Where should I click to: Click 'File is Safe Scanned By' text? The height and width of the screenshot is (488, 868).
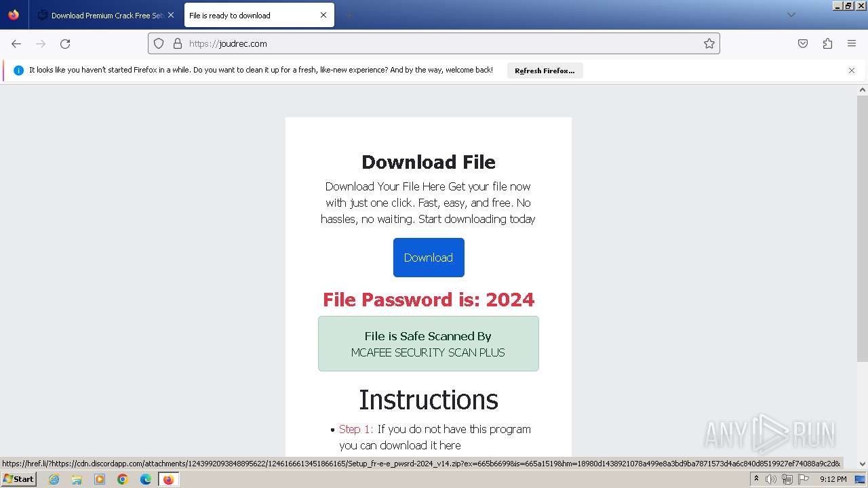[428, 336]
